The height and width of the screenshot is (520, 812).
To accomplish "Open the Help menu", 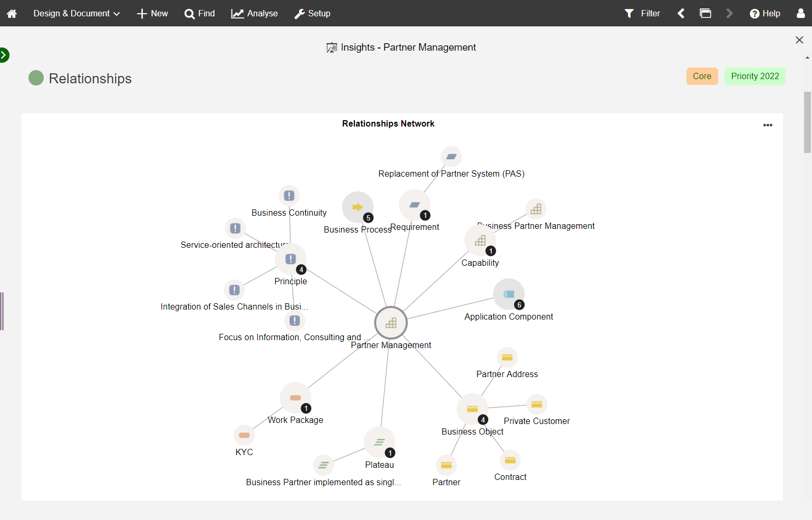I will 765,13.
